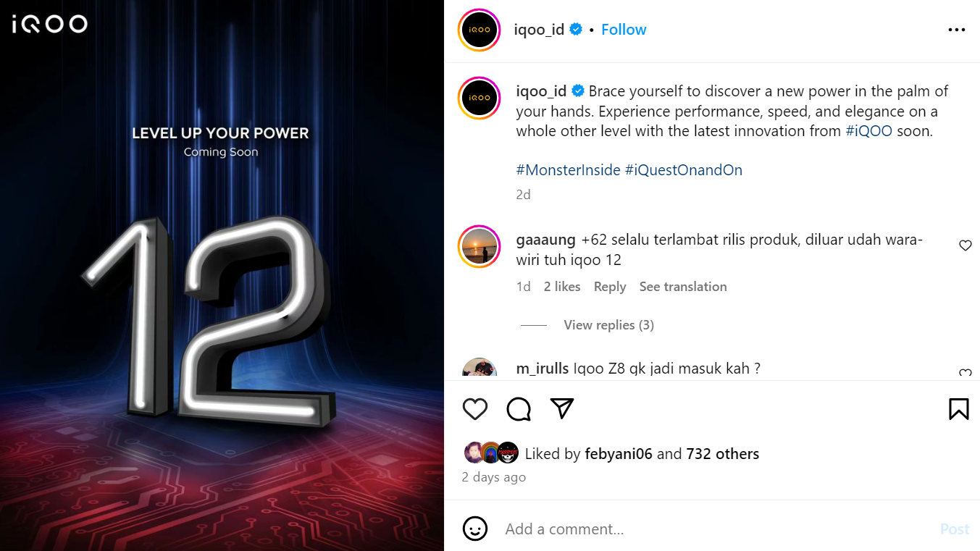980x551 pixels.
Task: Like gaaaung's comment with heart
Action: 965,245
